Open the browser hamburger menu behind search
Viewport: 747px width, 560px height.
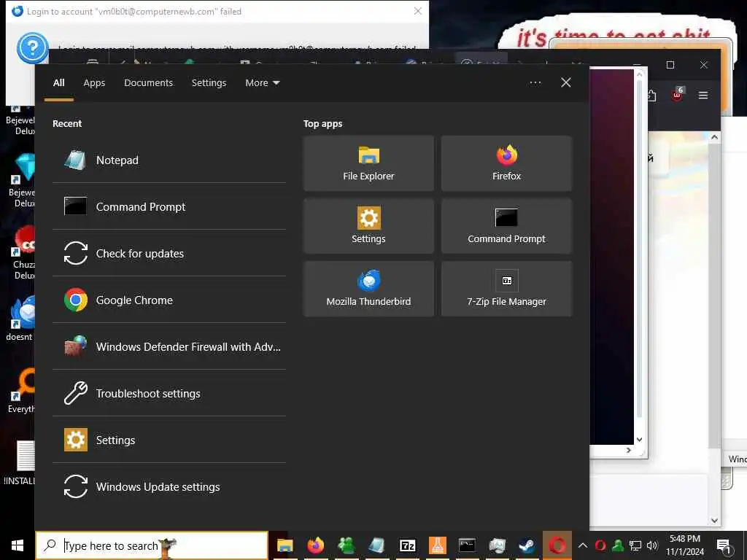(703, 96)
